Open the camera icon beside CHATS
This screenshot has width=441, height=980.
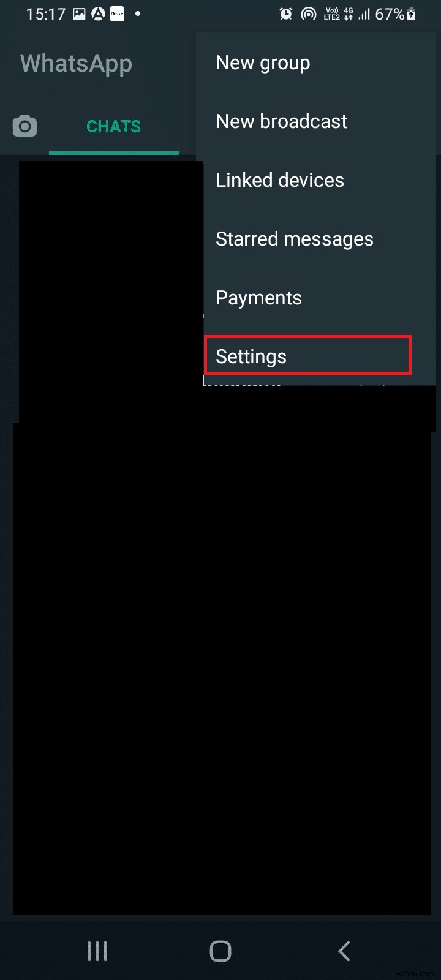point(24,126)
